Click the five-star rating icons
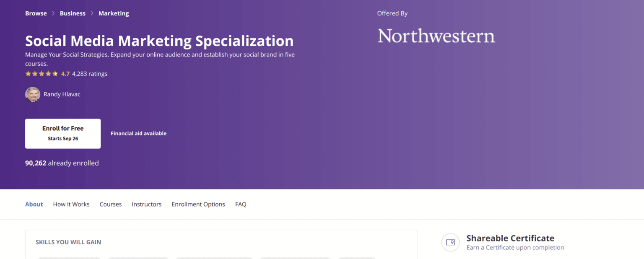Viewport: 644px width, 259px height. pos(42,74)
